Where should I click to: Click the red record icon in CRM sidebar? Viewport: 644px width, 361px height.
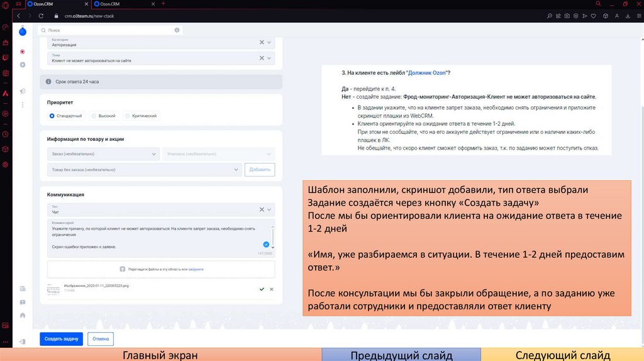coord(23,52)
